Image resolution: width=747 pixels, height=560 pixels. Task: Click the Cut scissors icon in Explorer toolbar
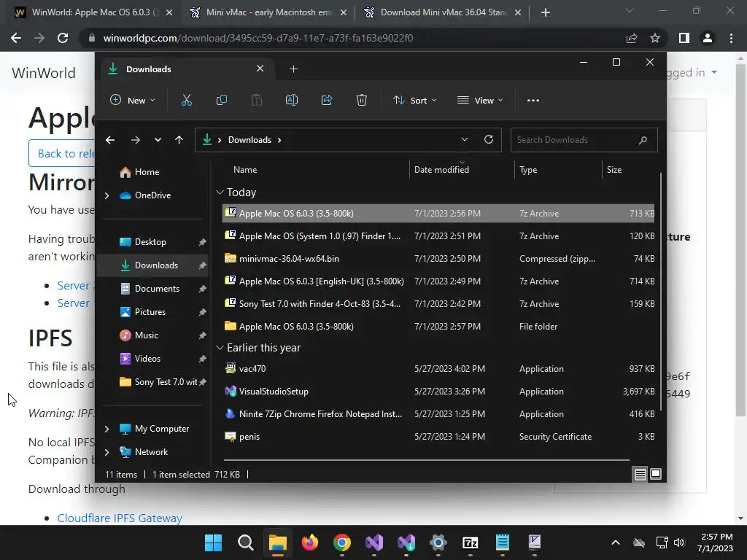[186, 101]
